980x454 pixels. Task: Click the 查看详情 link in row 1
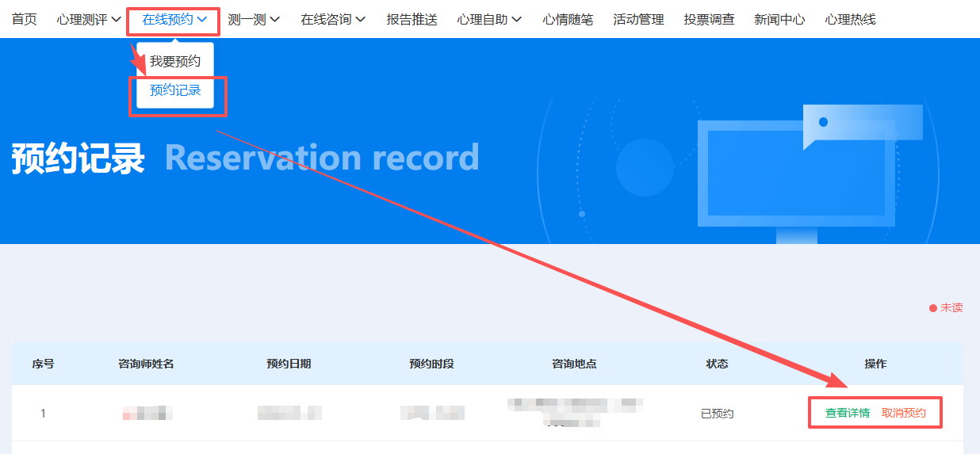coord(847,413)
